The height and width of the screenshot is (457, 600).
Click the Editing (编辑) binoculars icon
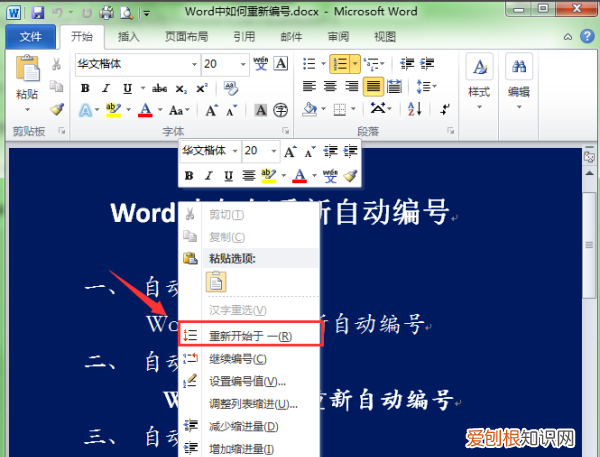tap(519, 67)
